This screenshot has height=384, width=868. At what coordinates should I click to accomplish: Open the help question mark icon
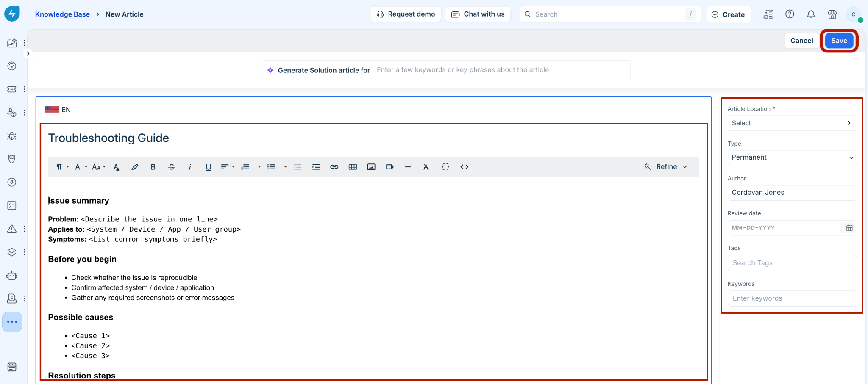pos(790,14)
